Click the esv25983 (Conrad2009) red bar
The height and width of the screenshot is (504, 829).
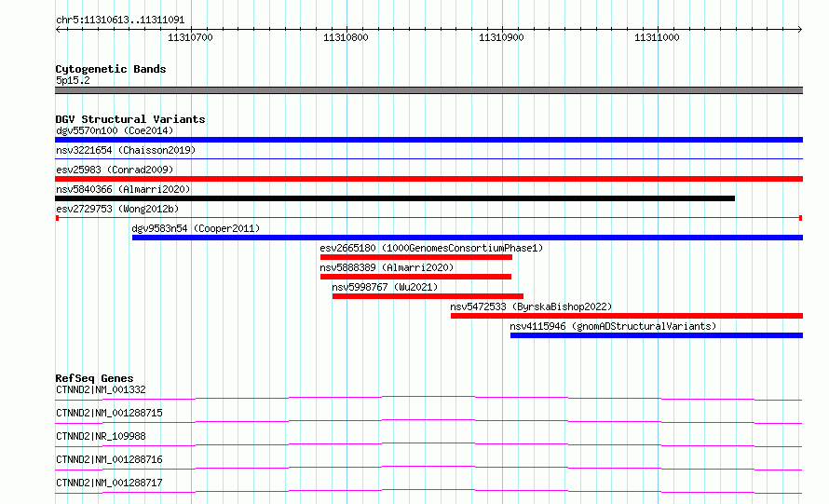(x=428, y=179)
